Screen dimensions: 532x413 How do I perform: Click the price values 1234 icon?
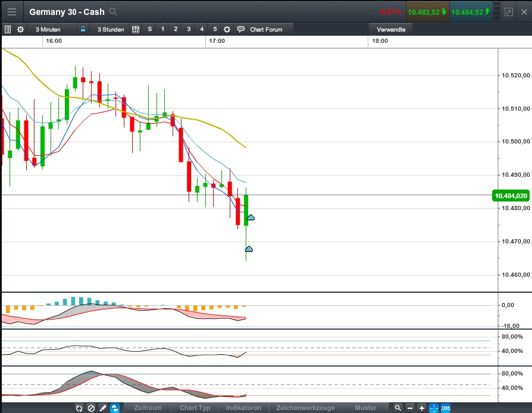tap(445, 408)
